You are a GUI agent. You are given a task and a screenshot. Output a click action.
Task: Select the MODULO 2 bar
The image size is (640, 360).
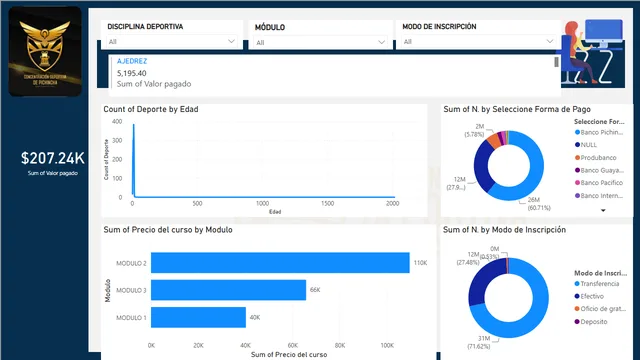click(x=280, y=263)
